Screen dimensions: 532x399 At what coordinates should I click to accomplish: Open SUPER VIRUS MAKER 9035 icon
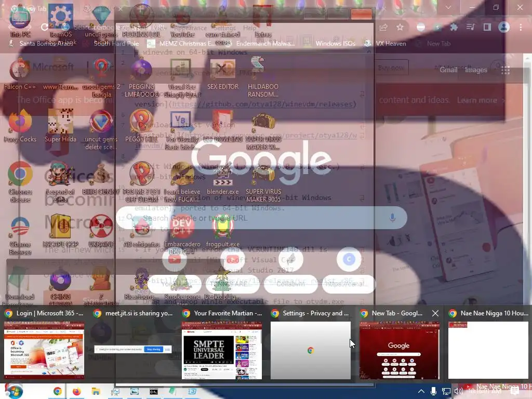pyautogui.click(x=263, y=182)
